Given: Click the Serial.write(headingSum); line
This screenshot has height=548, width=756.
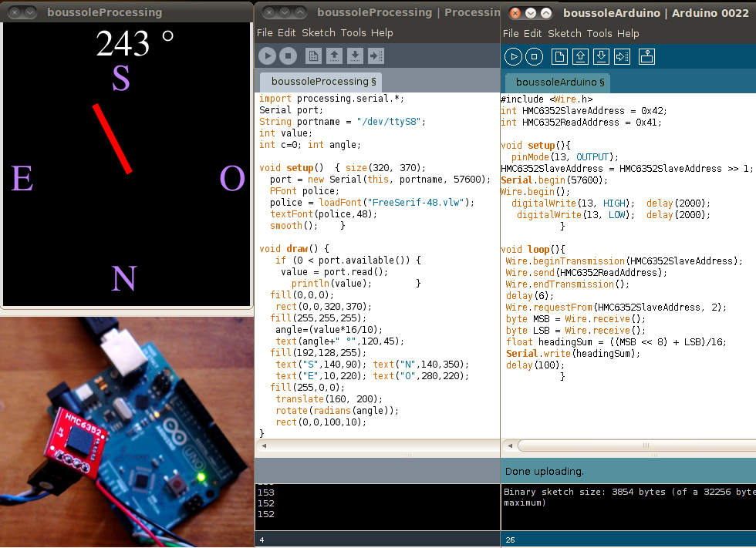Looking at the screenshot, I should 573,354.
